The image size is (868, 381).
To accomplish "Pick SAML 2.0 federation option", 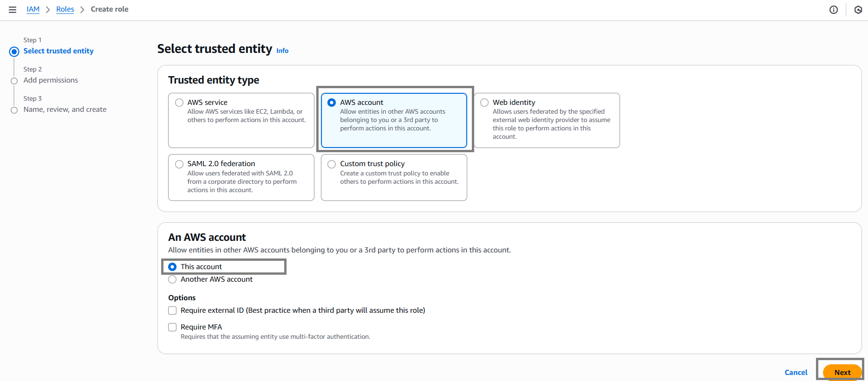I will [179, 164].
